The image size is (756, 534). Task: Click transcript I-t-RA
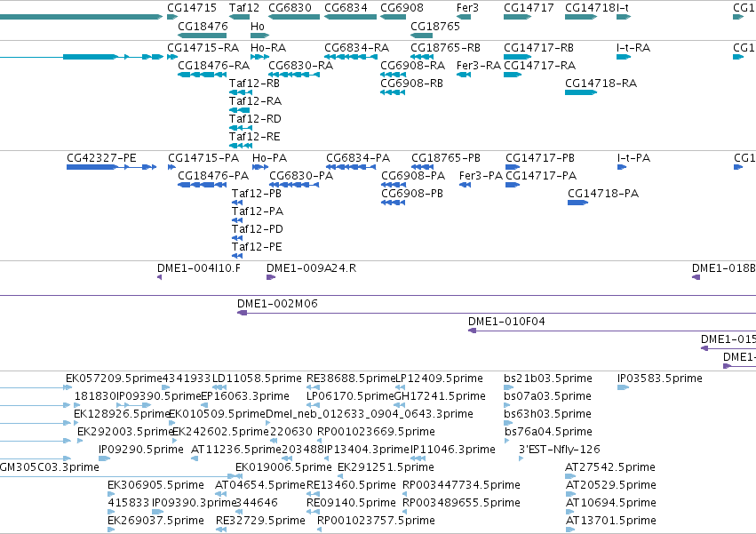pyautogui.click(x=633, y=48)
